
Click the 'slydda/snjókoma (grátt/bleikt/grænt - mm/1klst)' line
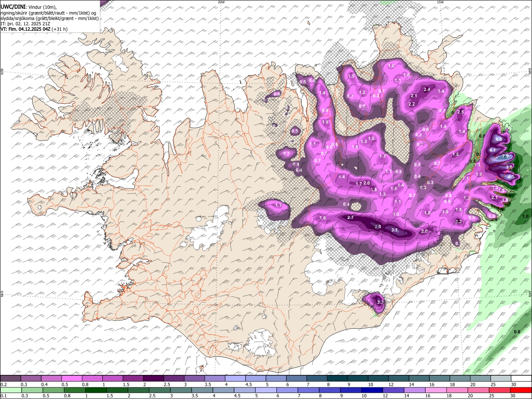[50, 18]
